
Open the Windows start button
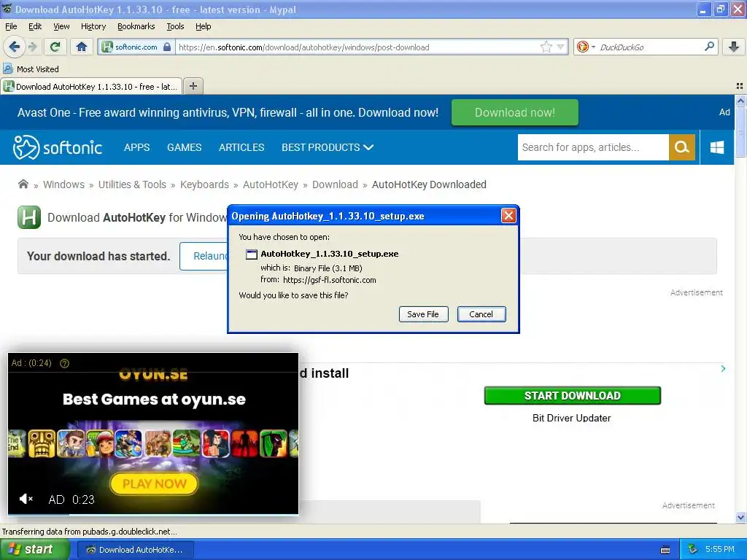[34, 549]
